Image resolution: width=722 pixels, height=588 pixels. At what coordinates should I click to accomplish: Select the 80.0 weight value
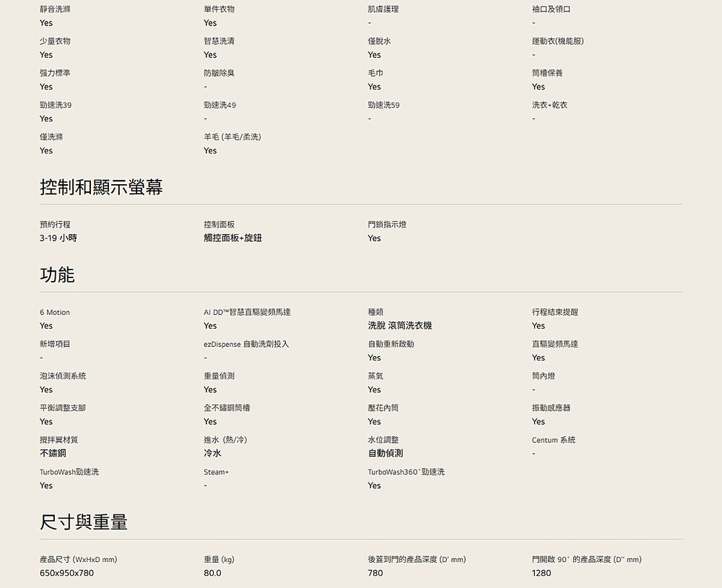coord(212,574)
